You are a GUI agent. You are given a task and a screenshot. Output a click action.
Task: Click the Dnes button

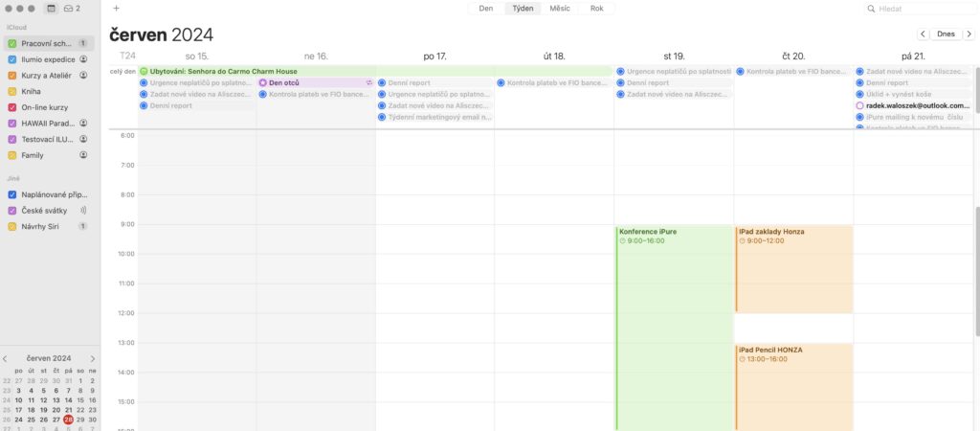coord(946,34)
